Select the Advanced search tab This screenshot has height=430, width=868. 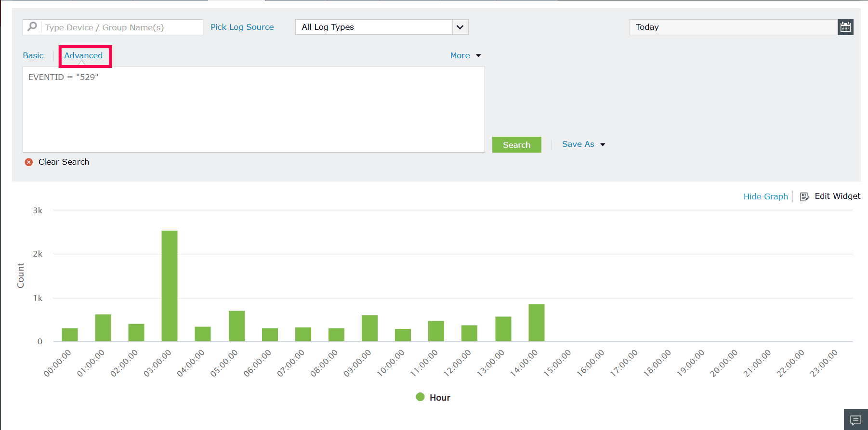point(83,55)
